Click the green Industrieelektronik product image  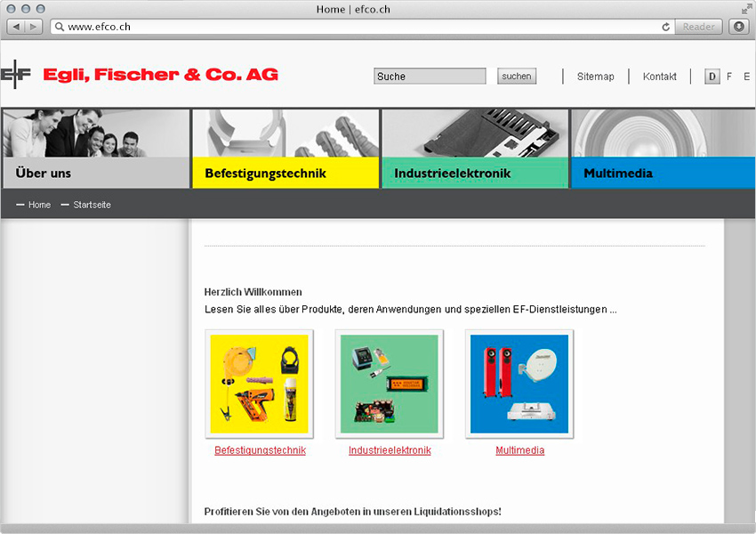coord(390,384)
